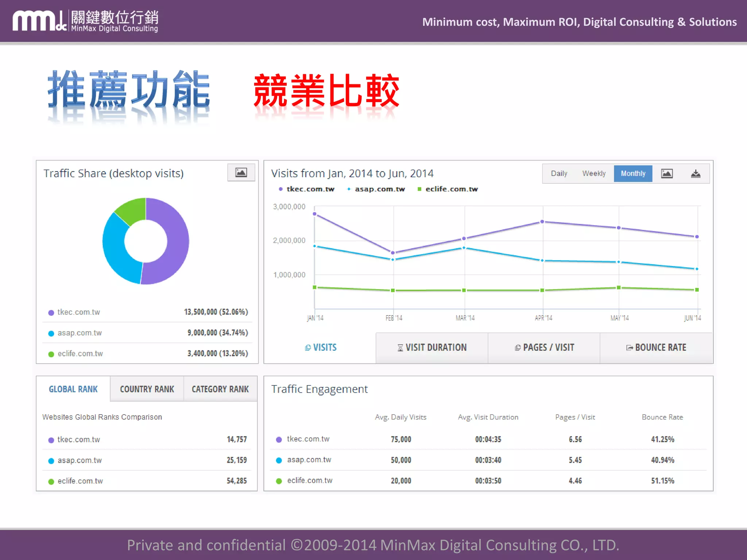Click asap.com.tw in Global Ranks comparison
The width and height of the screenshot is (747, 560).
click(80, 460)
